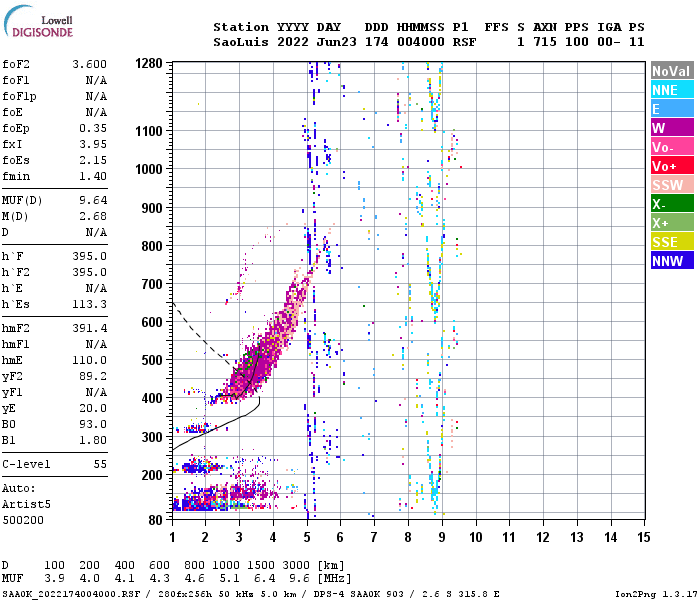Select the SSW salmon legend swatch
This screenshot has height=600, width=700.
(672, 185)
